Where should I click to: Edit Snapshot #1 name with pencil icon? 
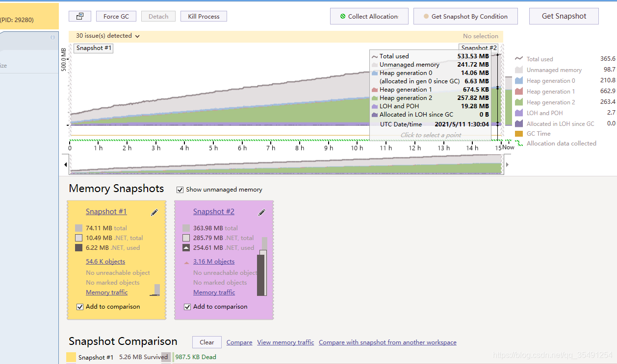pos(154,212)
